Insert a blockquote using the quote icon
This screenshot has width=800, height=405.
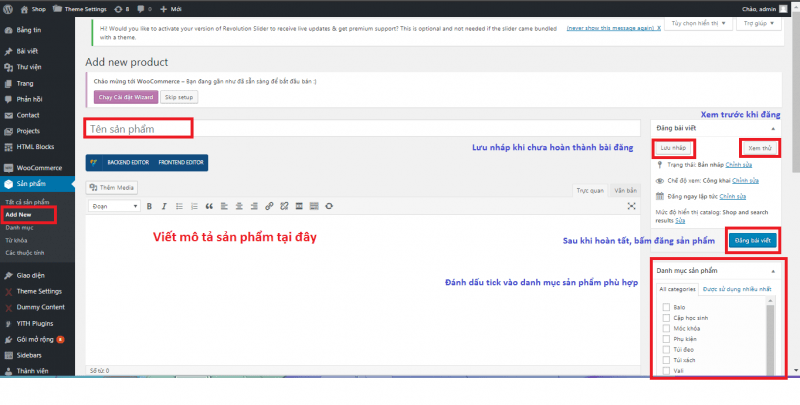point(209,207)
